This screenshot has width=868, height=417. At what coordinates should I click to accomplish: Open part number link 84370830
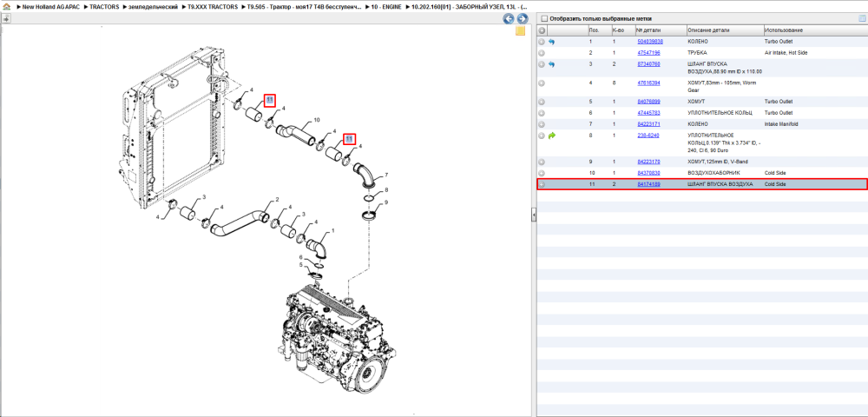[648, 173]
